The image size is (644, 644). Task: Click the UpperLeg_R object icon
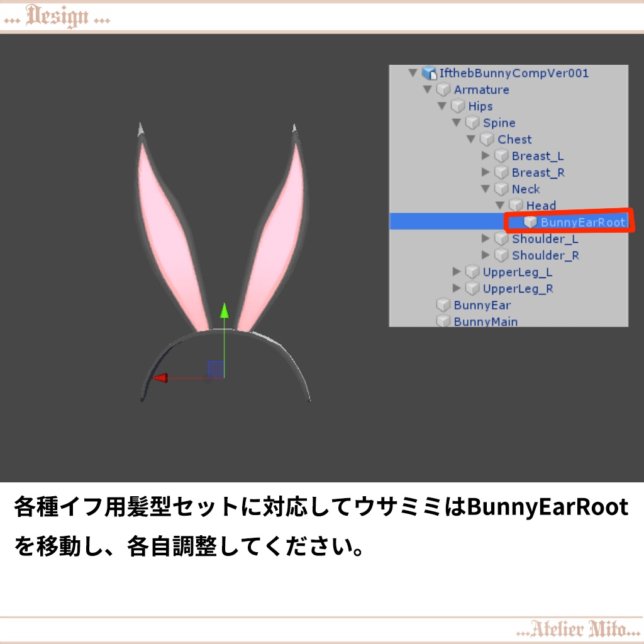click(x=472, y=288)
